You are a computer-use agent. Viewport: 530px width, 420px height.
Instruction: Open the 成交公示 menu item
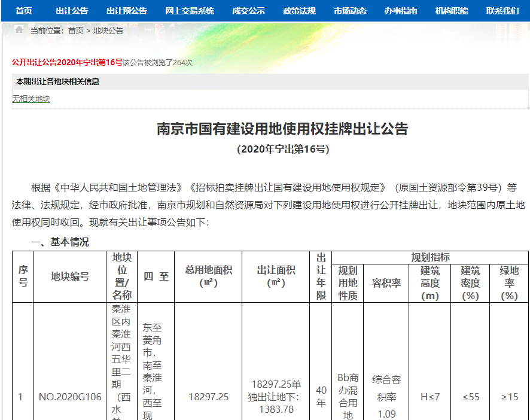pyautogui.click(x=248, y=11)
